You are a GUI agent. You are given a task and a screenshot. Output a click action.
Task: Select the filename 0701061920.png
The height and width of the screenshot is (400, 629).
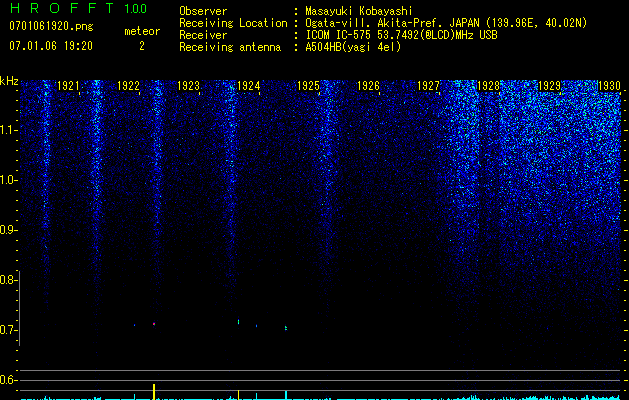tap(51, 26)
